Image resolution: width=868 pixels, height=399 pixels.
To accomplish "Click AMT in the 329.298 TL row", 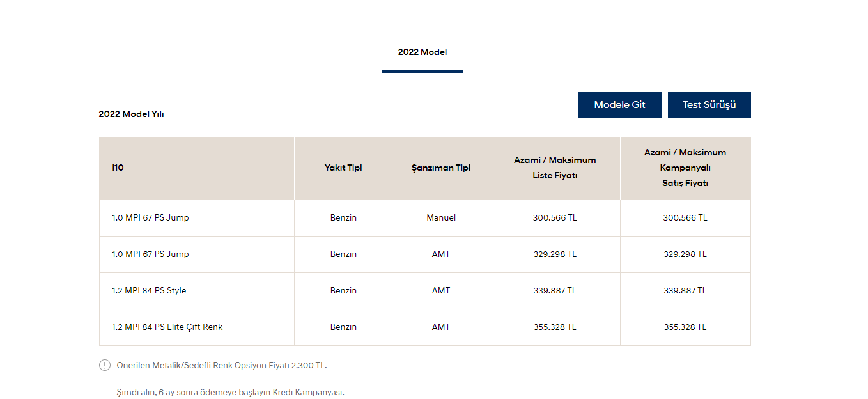I will (441, 254).
